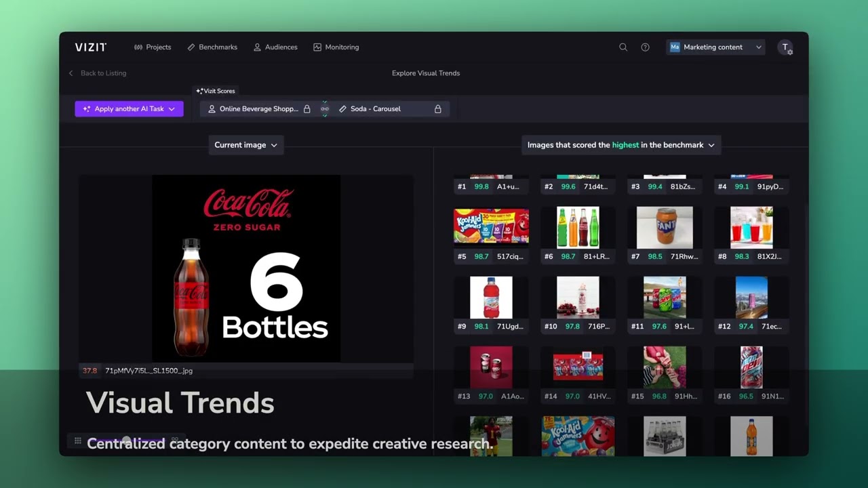Screen dimensions: 868x488
Task: Click the 37.8 score of current image
Action: click(x=90, y=371)
